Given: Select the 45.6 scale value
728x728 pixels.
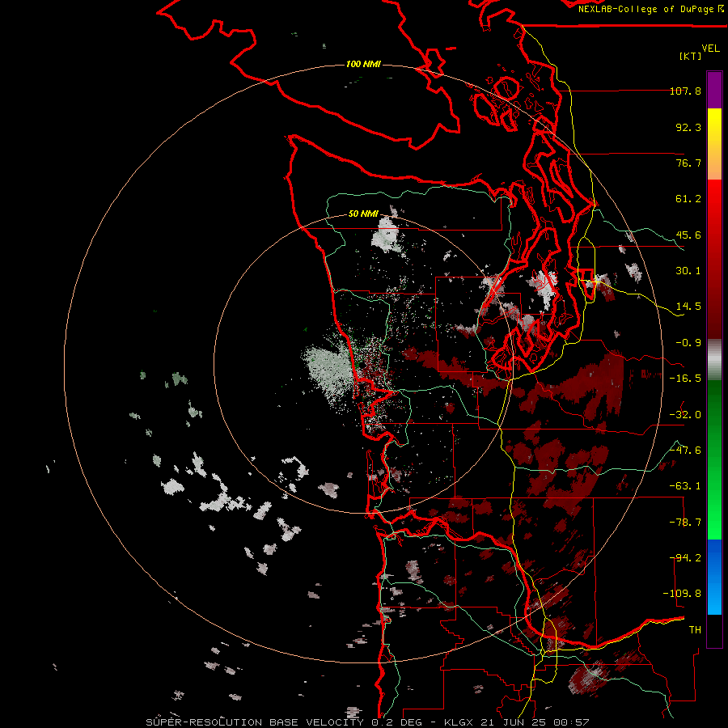Looking at the screenshot, I should click(x=688, y=235).
